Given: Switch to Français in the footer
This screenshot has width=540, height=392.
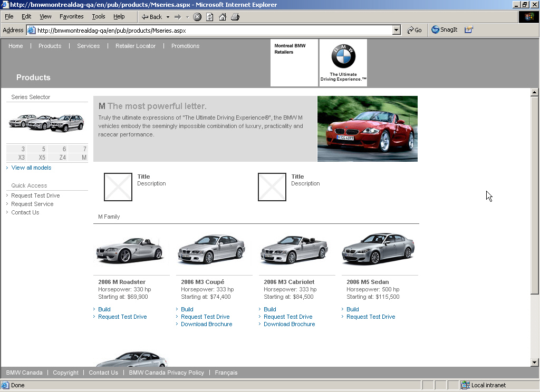Looking at the screenshot, I should [226, 373].
